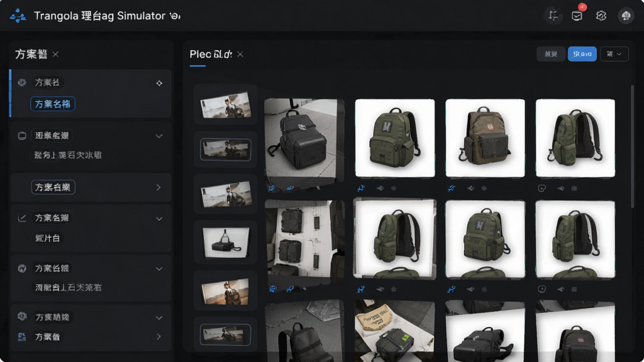Select the Plec tab in the main panel
The height and width of the screenshot is (362, 644).
click(x=211, y=54)
